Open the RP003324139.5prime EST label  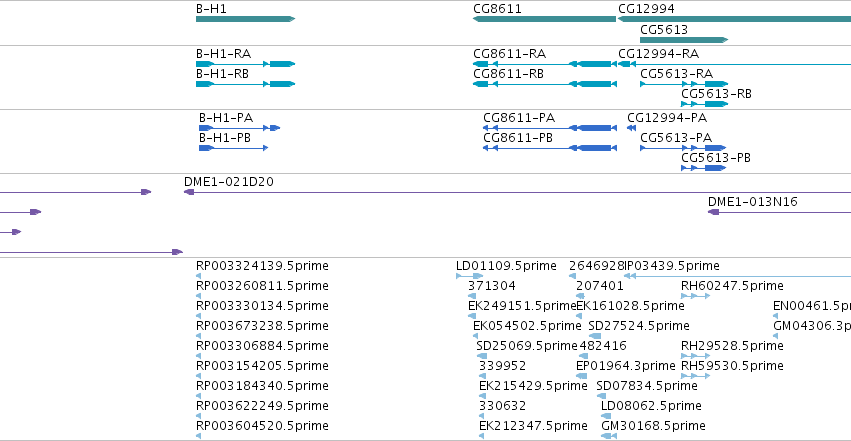tap(262, 266)
